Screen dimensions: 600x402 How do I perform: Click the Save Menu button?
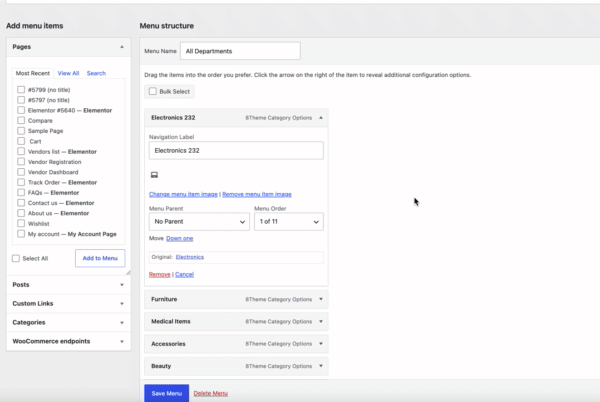[x=166, y=393]
